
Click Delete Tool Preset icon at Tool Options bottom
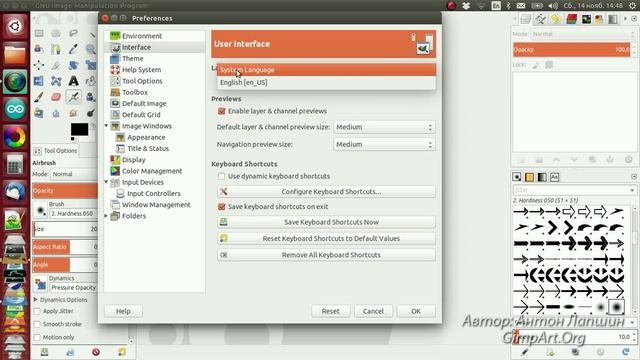[96, 352]
